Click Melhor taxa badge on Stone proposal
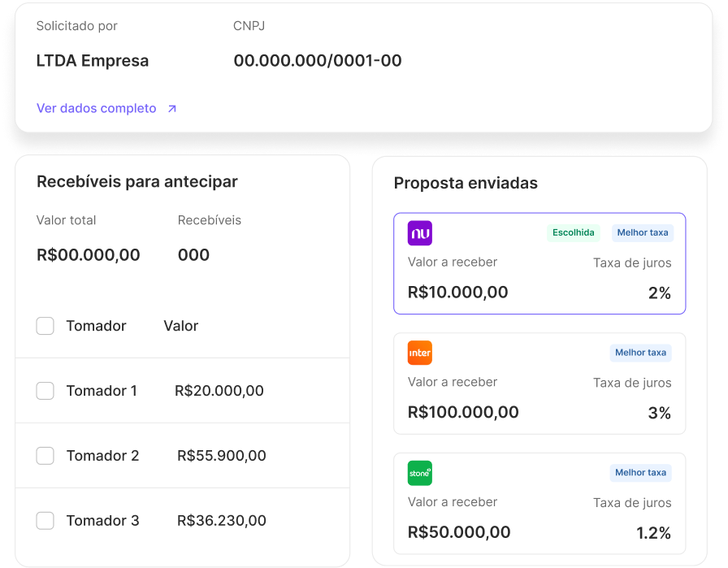728x568 pixels. pos(641,472)
